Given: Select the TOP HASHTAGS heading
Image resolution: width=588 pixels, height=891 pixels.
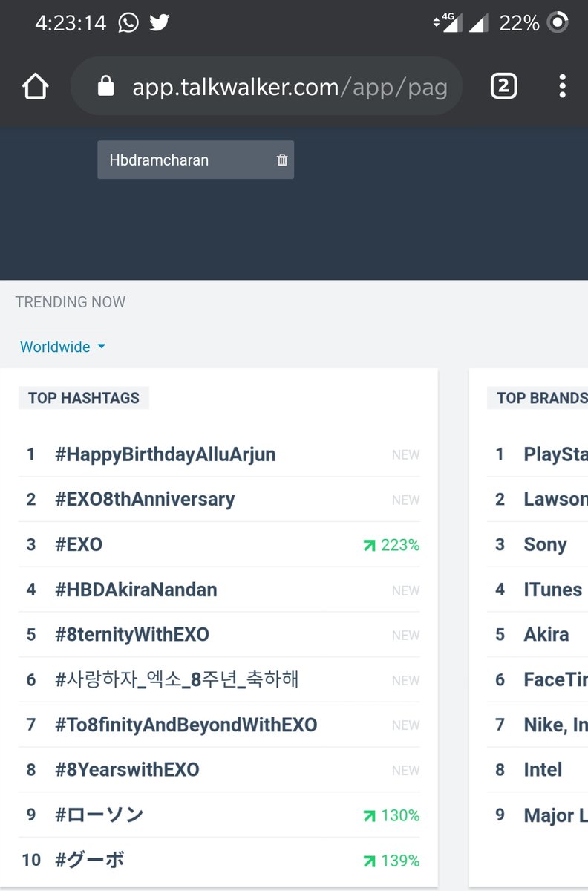Looking at the screenshot, I should (84, 398).
